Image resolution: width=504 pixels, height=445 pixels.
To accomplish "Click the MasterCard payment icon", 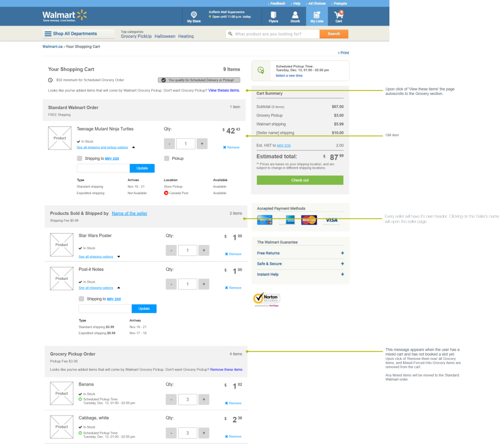I will click(309, 220).
